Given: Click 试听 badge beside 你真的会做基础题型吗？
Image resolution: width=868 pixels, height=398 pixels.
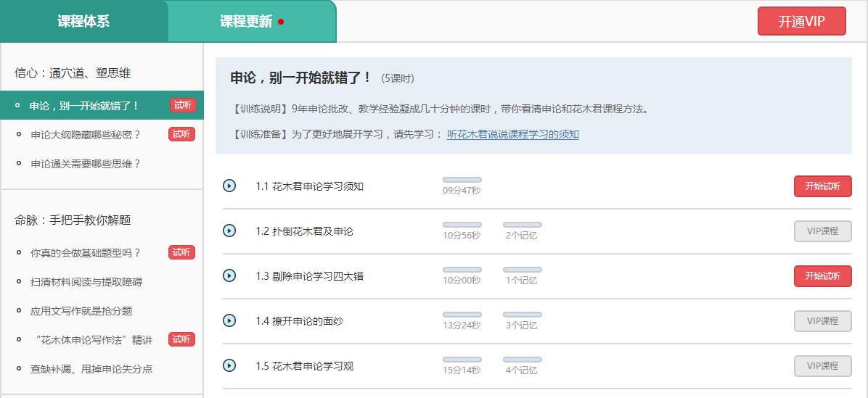Looking at the screenshot, I should point(181,252).
